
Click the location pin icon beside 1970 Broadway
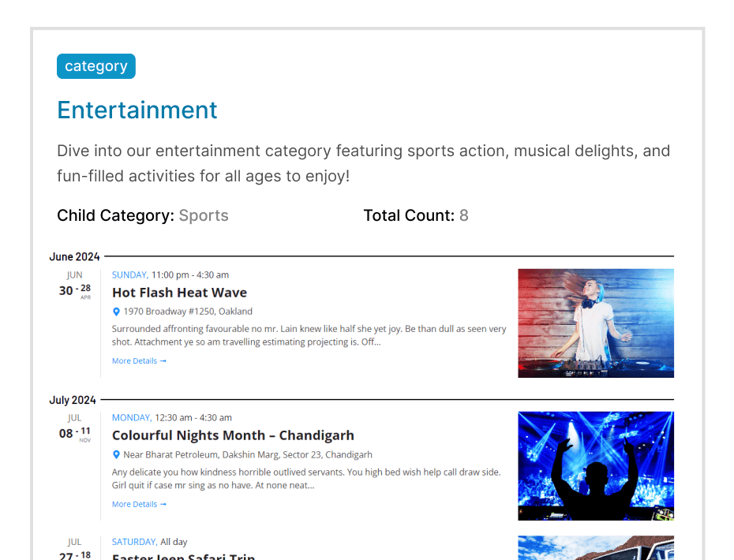pos(117,312)
